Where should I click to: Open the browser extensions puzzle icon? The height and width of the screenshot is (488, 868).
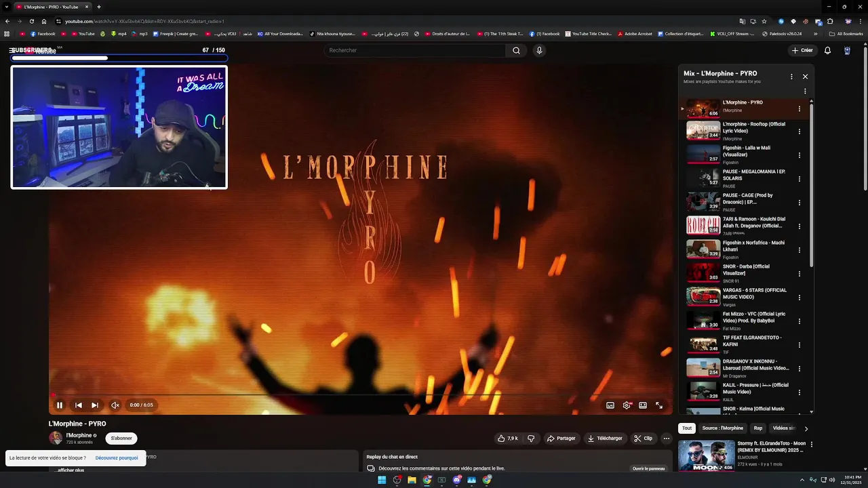tap(830, 21)
